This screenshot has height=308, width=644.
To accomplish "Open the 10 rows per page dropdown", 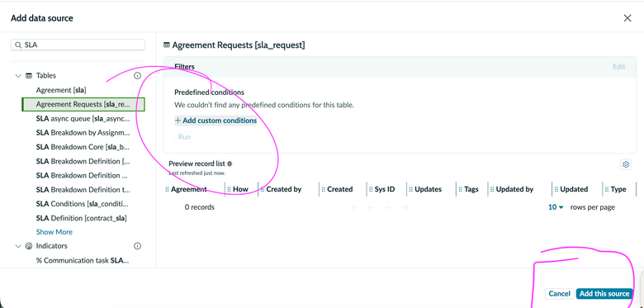I will click(556, 207).
